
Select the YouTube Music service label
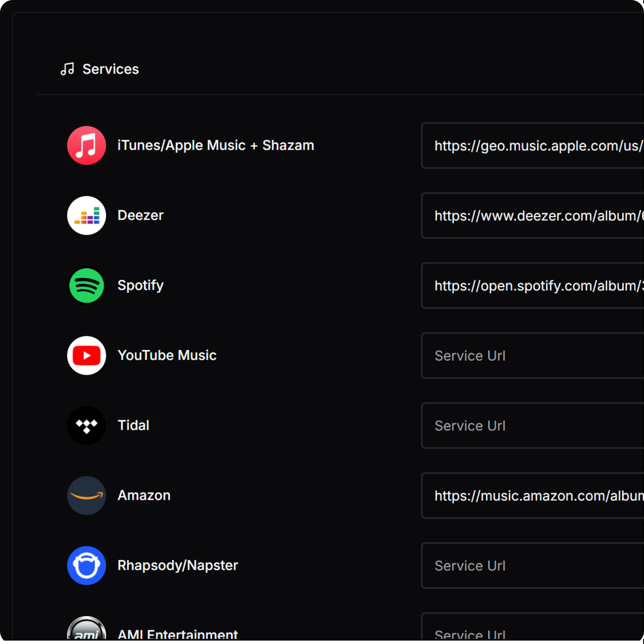167,355
